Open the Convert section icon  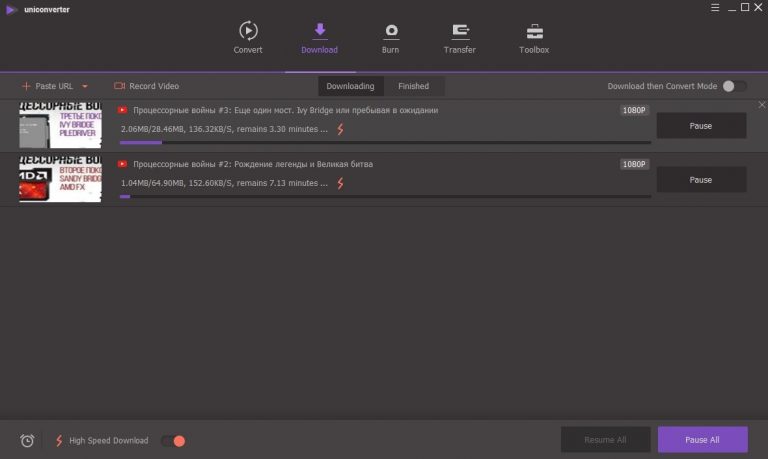(x=248, y=30)
